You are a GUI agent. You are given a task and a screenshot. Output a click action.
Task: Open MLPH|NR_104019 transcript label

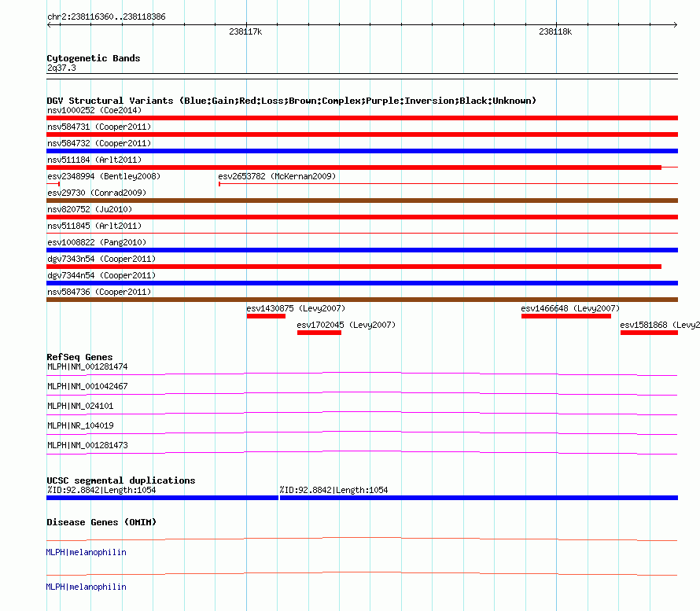pyautogui.click(x=80, y=425)
